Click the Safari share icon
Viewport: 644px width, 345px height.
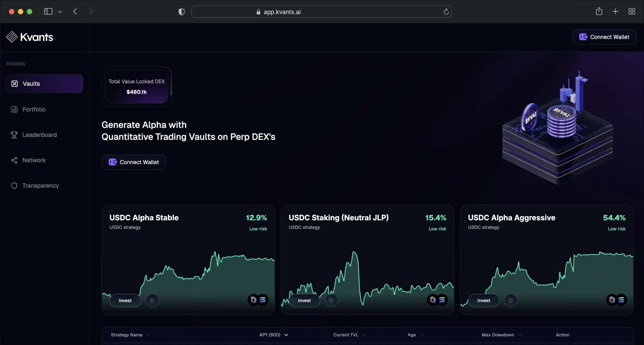pos(599,11)
